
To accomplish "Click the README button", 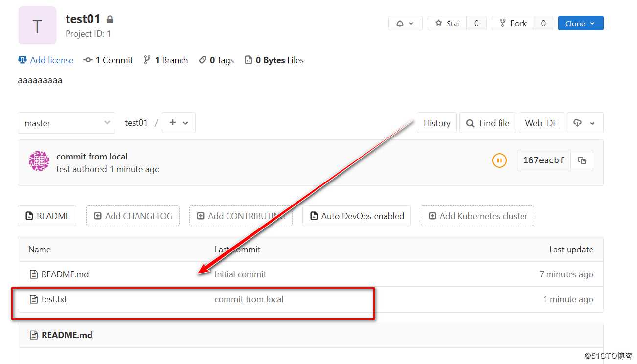I will pos(47,216).
